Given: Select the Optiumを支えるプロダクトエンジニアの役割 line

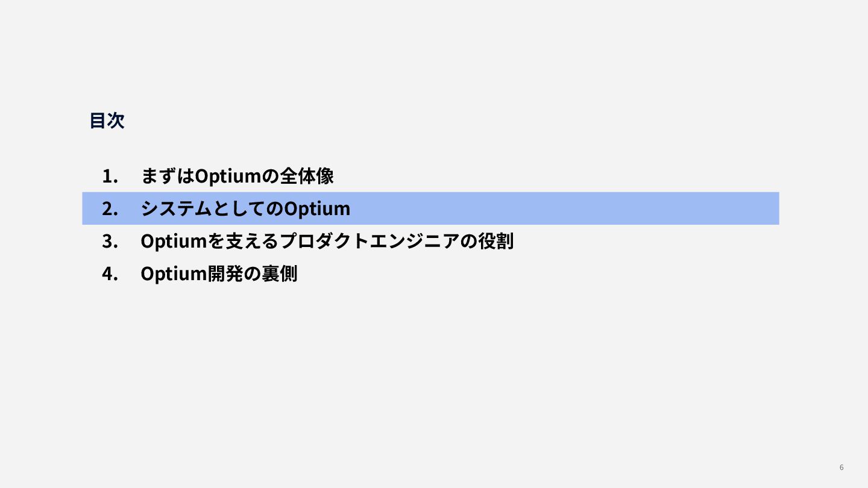Looking at the screenshot, I should click(327, 242).
